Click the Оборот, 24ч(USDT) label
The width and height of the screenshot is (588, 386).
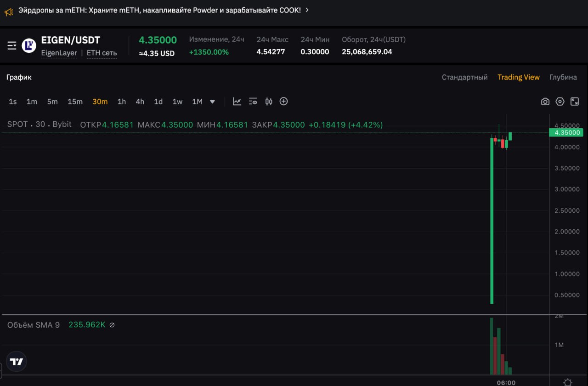tap(374, 40)
